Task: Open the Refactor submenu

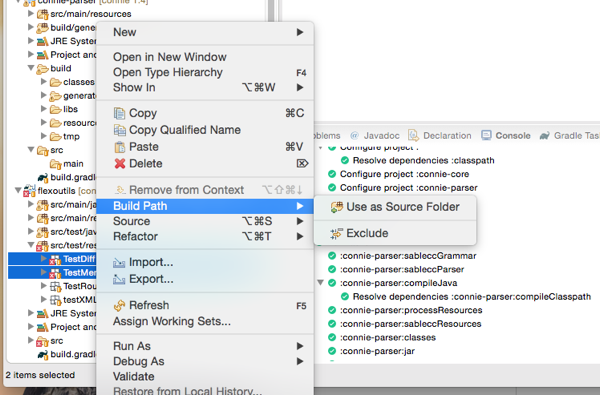Action: tap(205, 237)
